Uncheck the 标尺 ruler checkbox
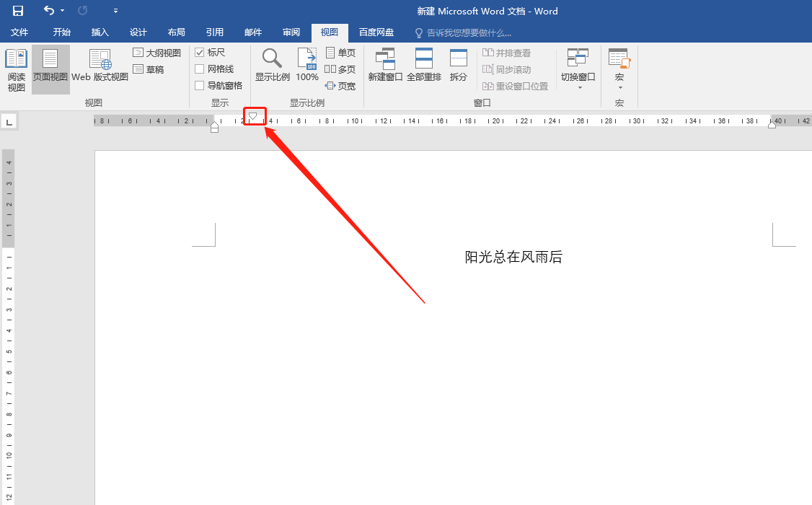 (199, 53)
